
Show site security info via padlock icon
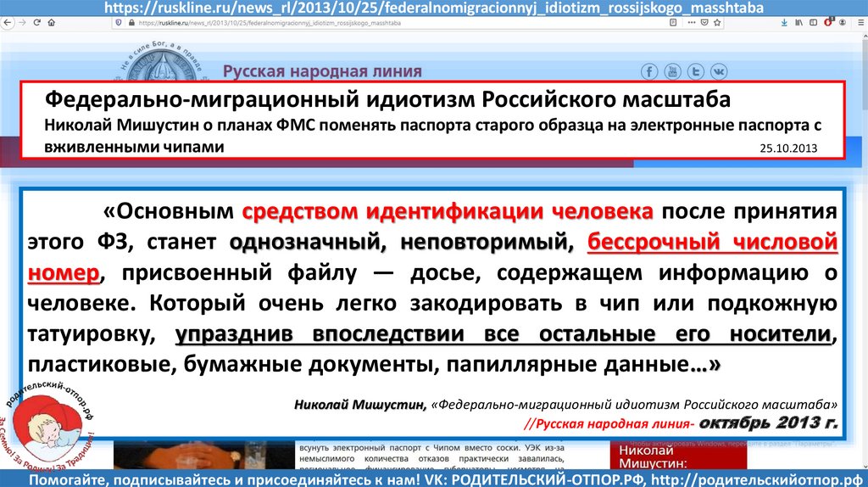(x=131, y=23)
